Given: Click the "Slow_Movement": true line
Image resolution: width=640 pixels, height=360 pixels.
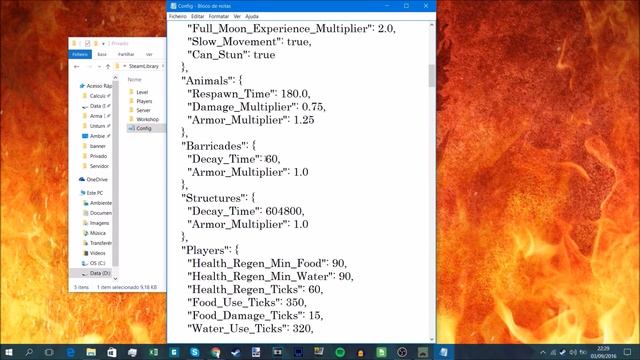Looking at the screenshot, I should [x=249, y=42].
